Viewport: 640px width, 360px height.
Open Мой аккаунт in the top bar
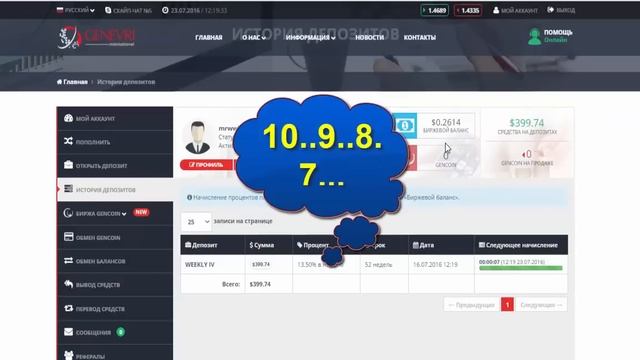[515, 10]
